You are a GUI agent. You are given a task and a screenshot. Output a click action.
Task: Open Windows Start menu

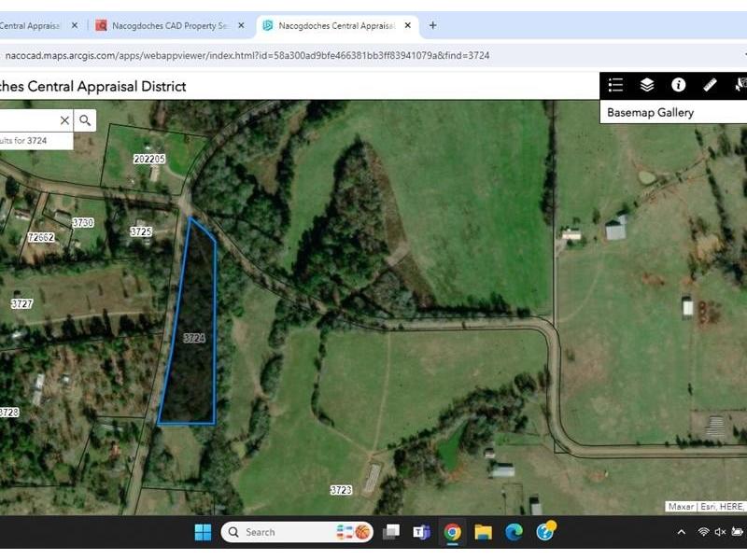(204, 532)
